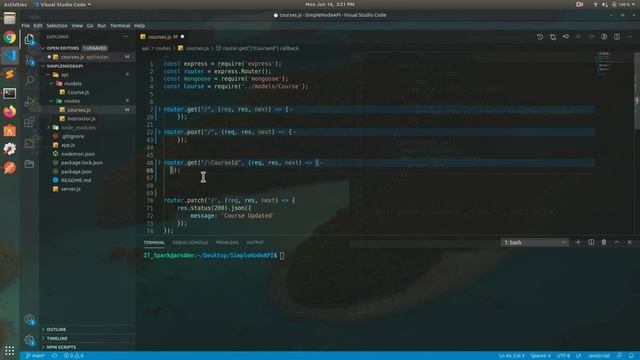Image resolution: width=640 pixels, height=360 pixels.
Task: Open the Terminal menu
Action: pos(120,26)
